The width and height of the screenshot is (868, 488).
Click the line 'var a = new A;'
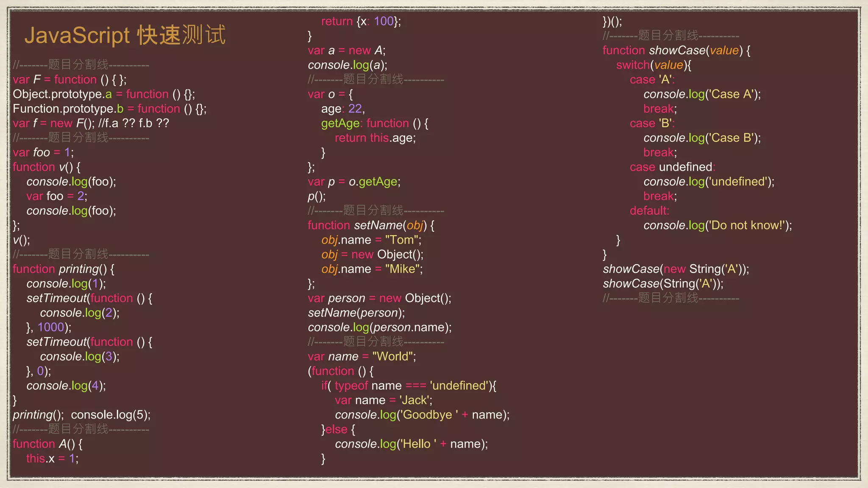point(347,50)
